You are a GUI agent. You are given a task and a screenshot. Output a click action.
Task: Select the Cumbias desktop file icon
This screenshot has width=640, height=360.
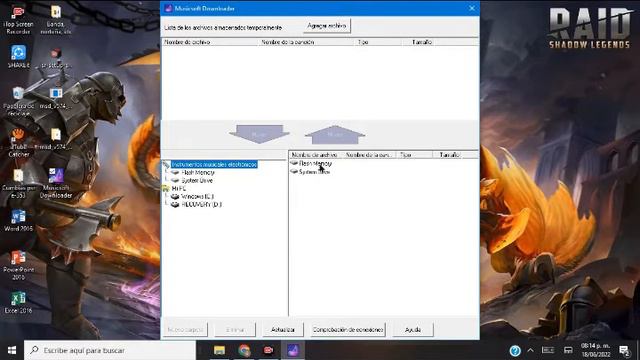[x=18, y=183]
